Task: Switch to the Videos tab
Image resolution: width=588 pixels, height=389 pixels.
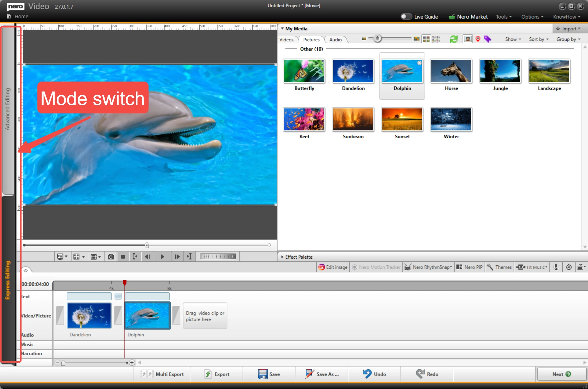Action: [x=286, y=39]
